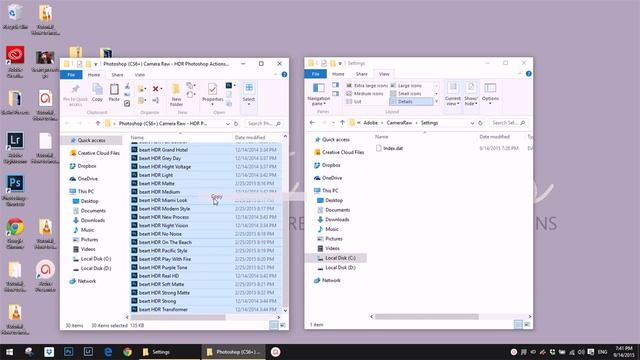Select the Index.dat file
This screenshot has height=360, width=640.
click(x=389, y=148)
